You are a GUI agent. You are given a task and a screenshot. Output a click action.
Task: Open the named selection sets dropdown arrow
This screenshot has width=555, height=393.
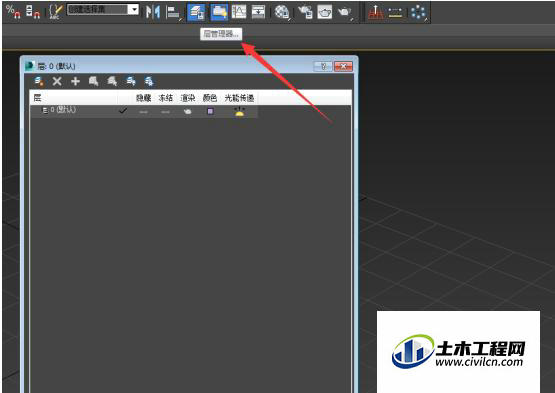tap(133, 10)
